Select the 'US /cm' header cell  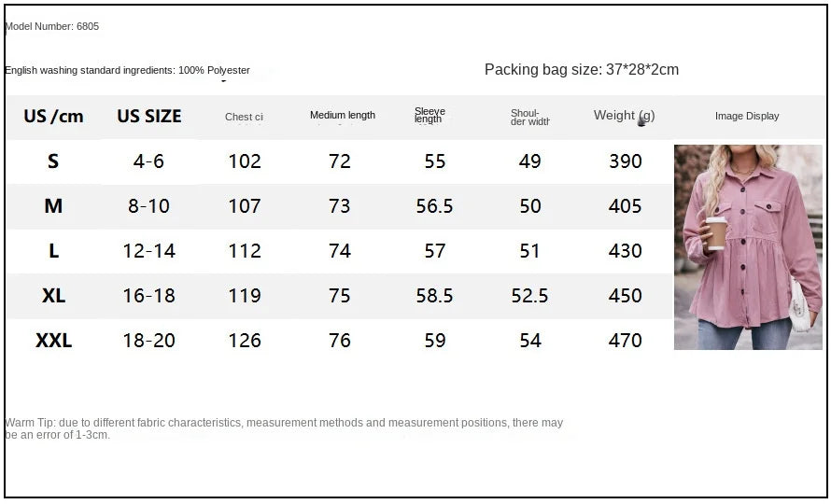click(53, 117)
